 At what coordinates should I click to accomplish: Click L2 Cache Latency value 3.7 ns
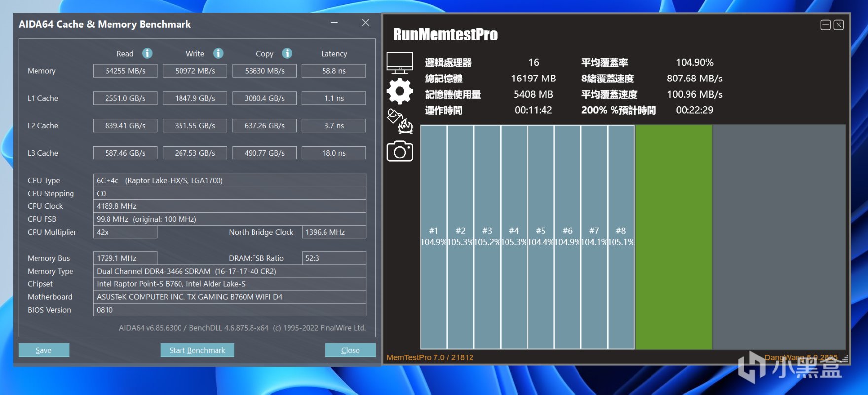point(334,126)
